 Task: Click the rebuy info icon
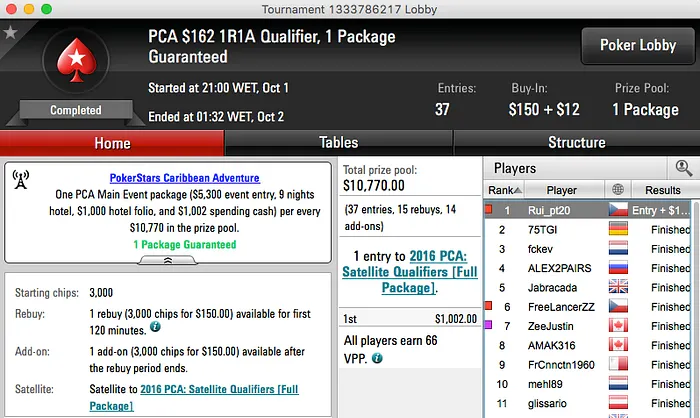tap(156, 327)
